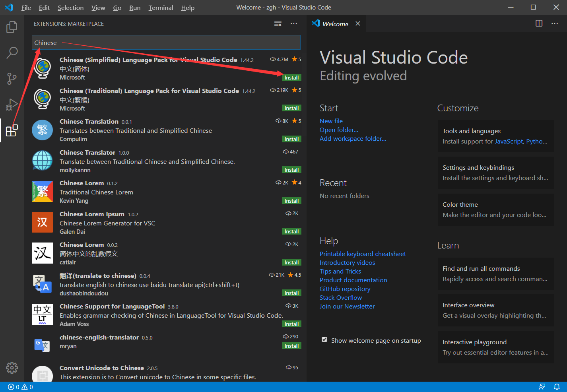567x392 pixels.
Task: Toggle Show welcome page on startup checkbox
Action: coord(324,340)
